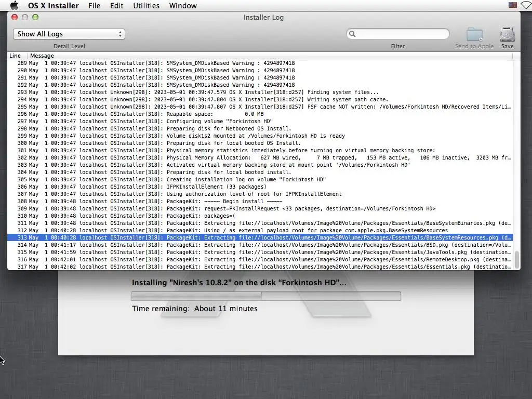
Task: Select log line 310 packages=(
Action: [260, 216]
